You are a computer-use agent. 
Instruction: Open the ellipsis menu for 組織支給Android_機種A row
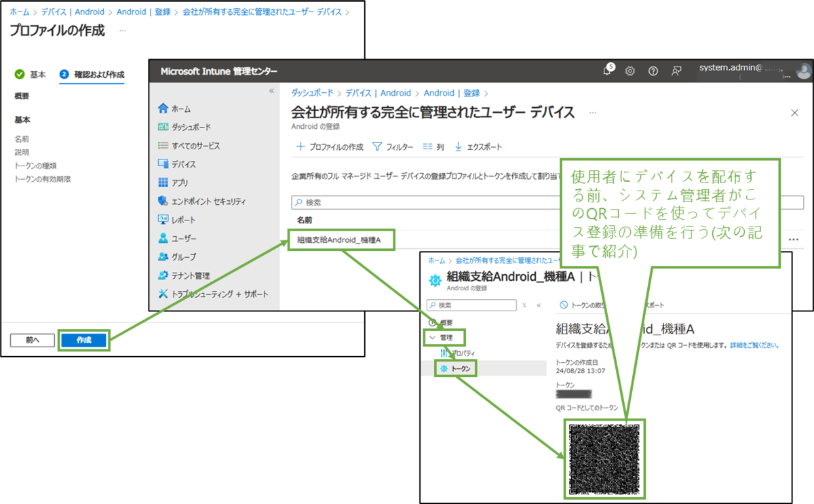pyautogui.click(x=794, y=239)
